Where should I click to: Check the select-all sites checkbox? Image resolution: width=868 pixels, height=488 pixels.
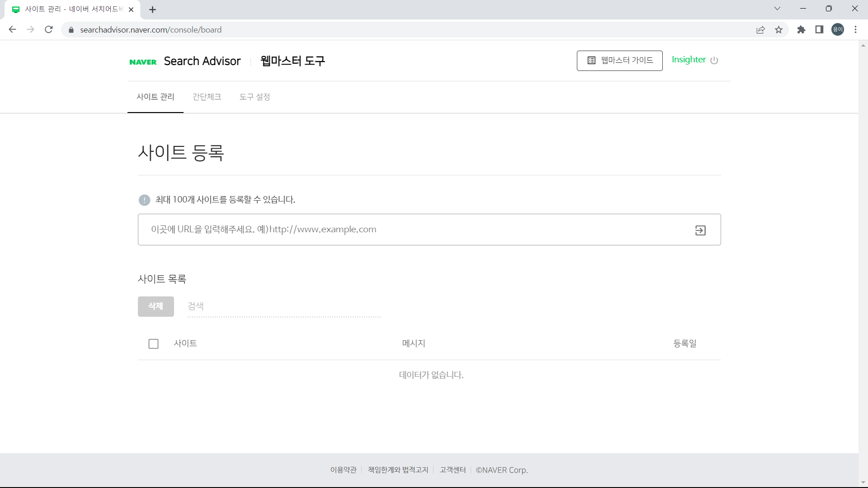coord(153,343)
